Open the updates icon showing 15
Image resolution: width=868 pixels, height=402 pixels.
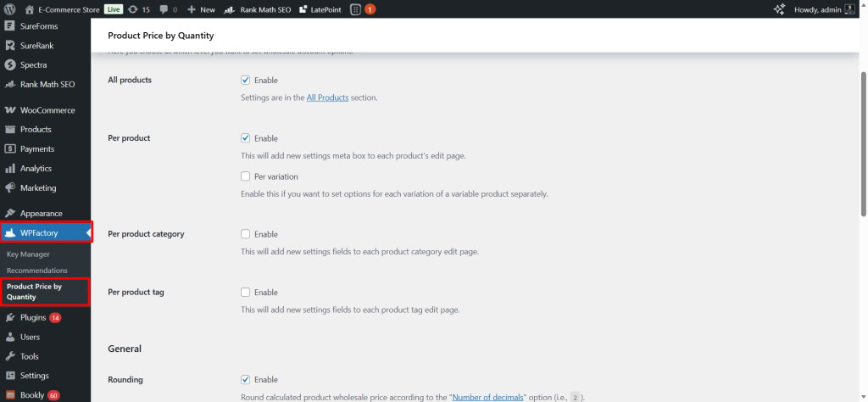[x=140, y=9]
